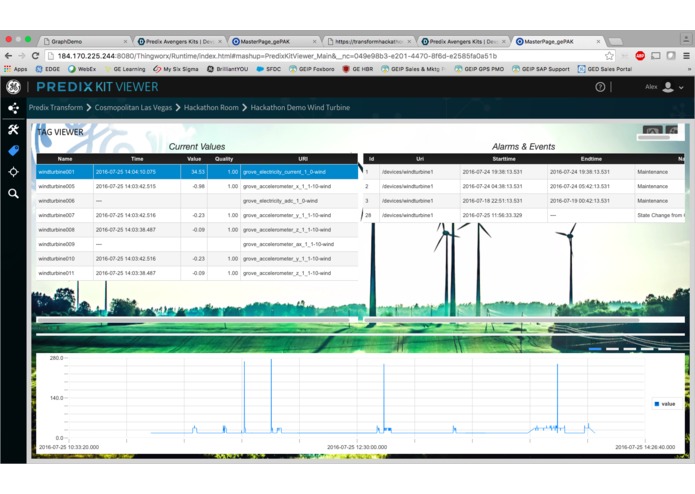Switch to first Predix Avengers Kits tab
This screenshot has height=494, width=695.
pyautogui.click(x=180, y=42)
